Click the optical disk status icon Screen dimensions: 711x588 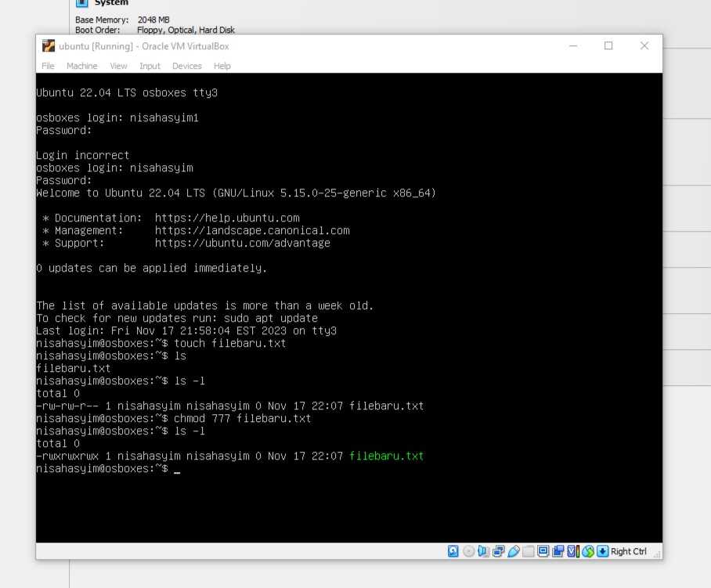tap(469, 551)
